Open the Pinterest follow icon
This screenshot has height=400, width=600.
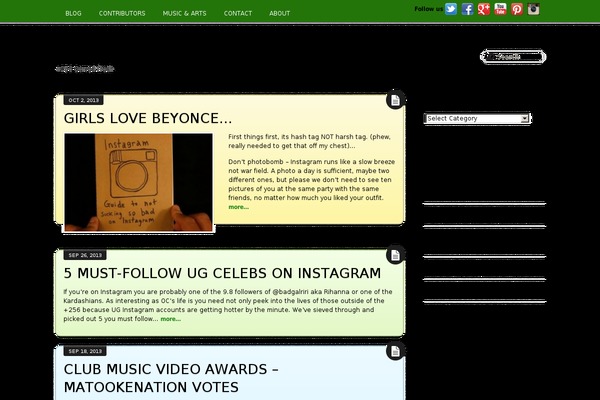coord(517,9)
